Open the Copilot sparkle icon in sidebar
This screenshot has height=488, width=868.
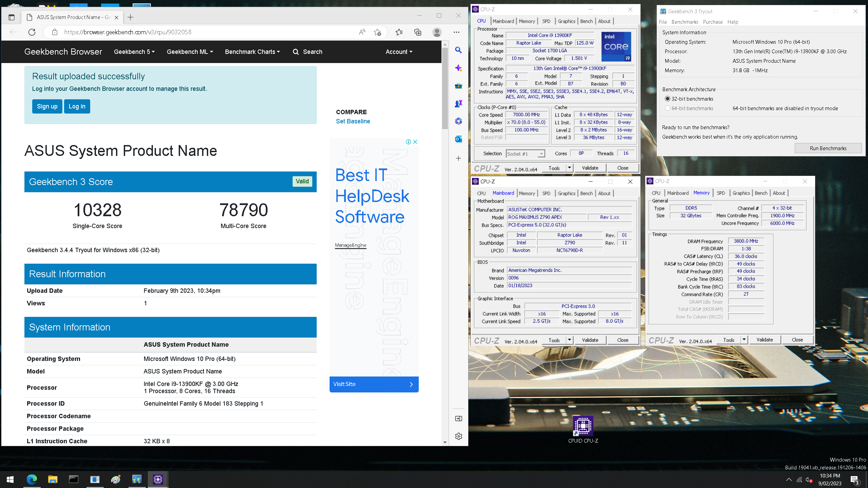458,68
